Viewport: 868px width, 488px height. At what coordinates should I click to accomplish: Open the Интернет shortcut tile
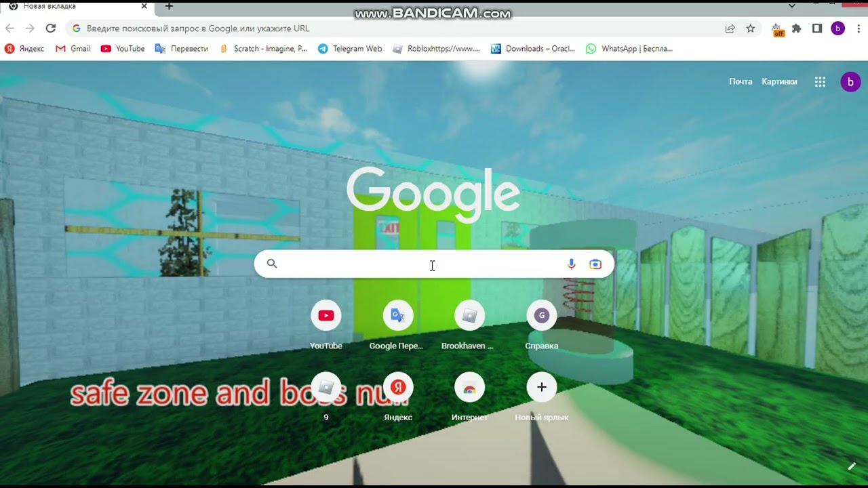(469, 397)
